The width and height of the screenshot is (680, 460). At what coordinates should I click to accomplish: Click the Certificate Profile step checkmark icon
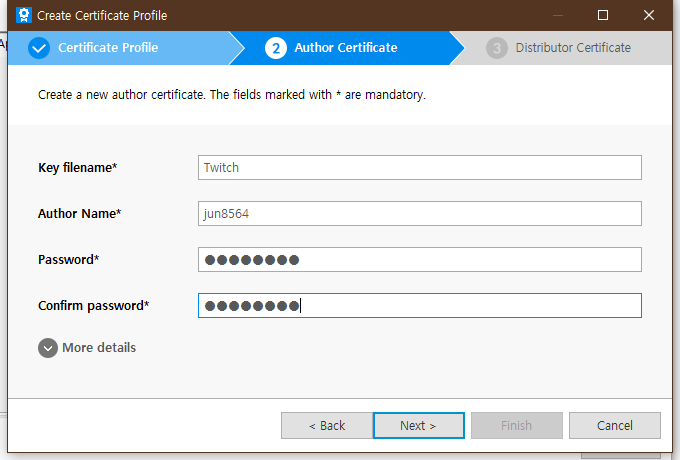[x=39, y=48]
